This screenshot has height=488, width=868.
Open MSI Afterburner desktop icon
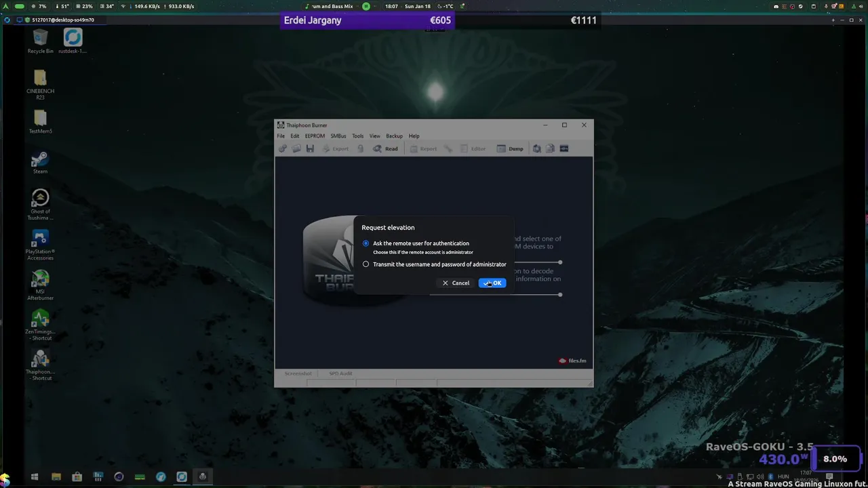pos(40,285)
